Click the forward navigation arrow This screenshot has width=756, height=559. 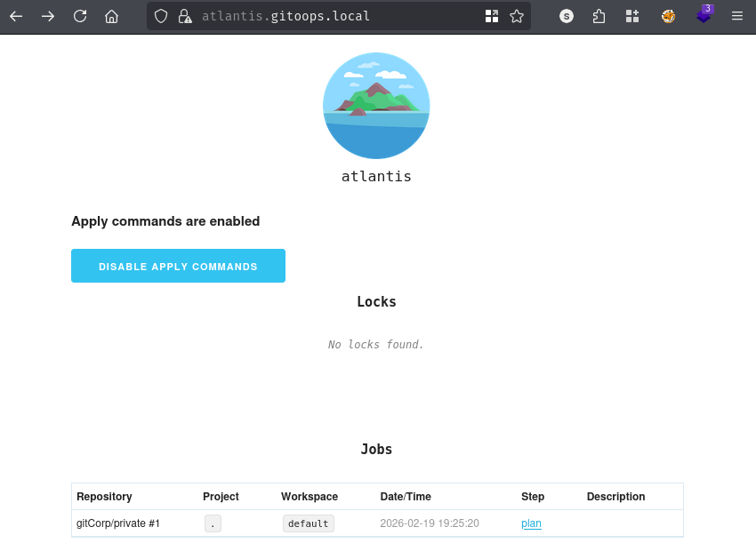48,16
